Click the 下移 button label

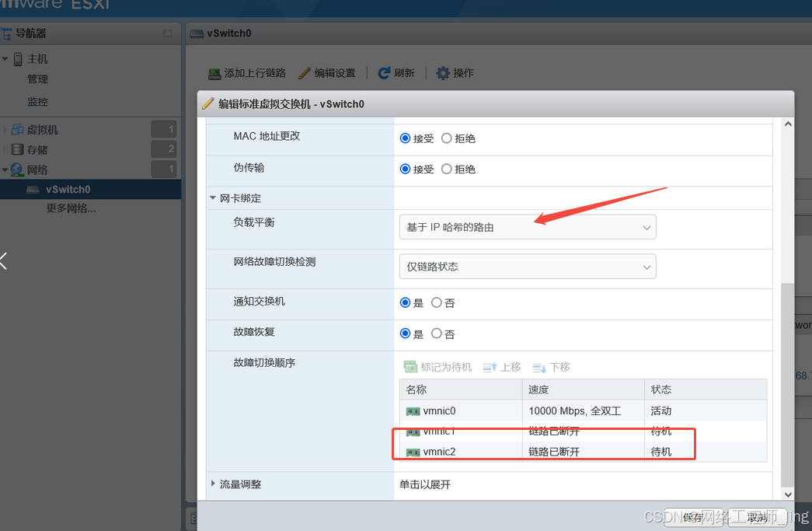pyautogui.click(x=559, y=367)
